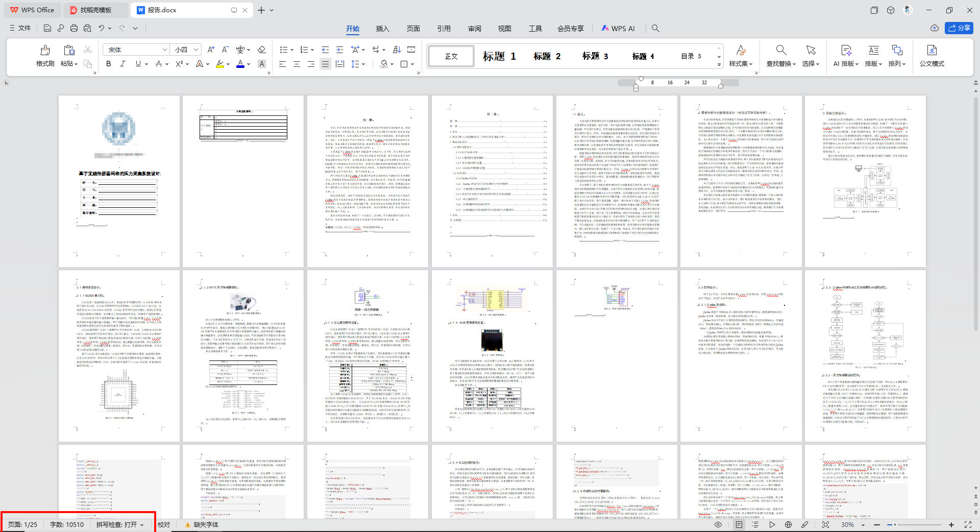Click the search magnifier next to WPS AI
980x532 pixels.
point(655,29)
